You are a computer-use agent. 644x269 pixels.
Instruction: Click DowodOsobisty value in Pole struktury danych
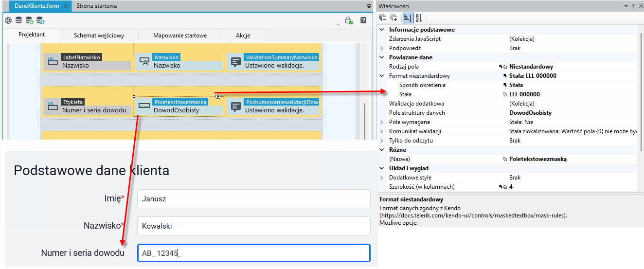[530, 113]
